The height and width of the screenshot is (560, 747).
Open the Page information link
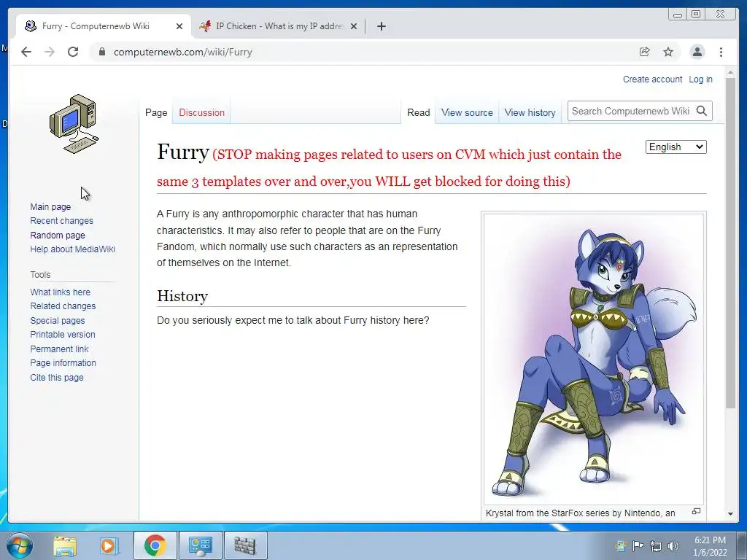click(x=63, y=363)
